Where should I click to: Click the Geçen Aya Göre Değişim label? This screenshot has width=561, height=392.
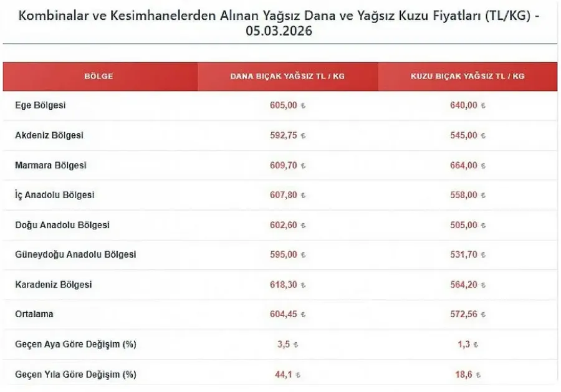(x=75, y=344)
